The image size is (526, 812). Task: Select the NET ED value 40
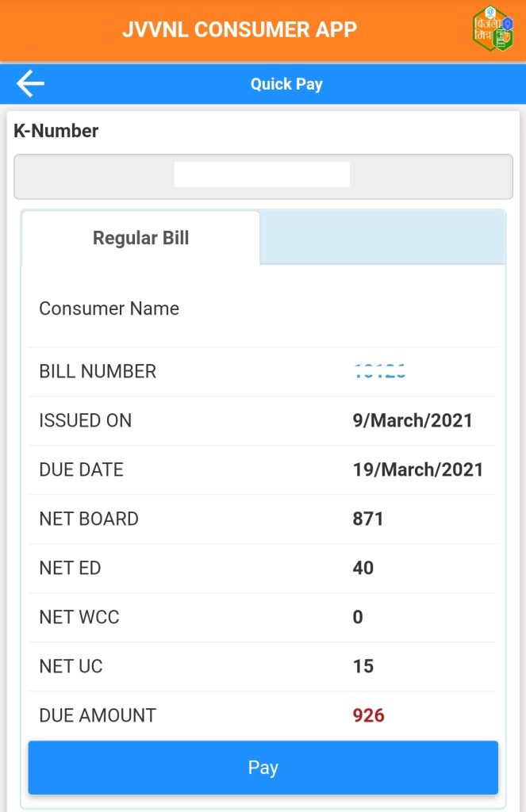363,568
